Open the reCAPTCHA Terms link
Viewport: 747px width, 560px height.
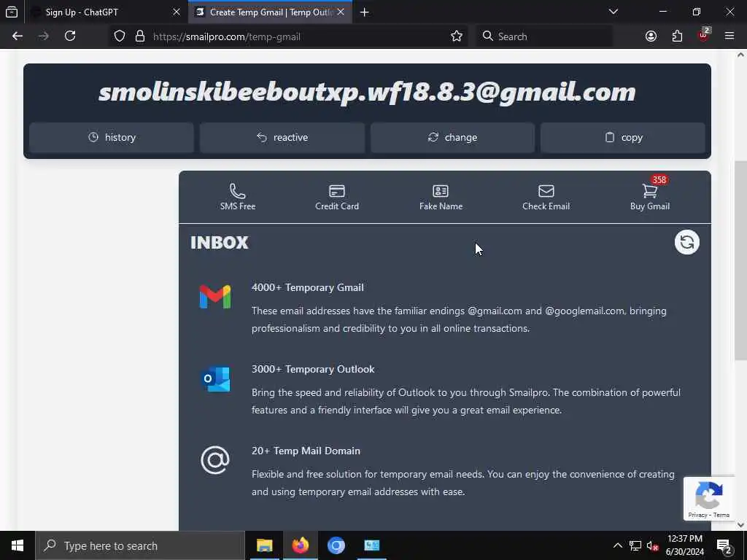[721, 515]
